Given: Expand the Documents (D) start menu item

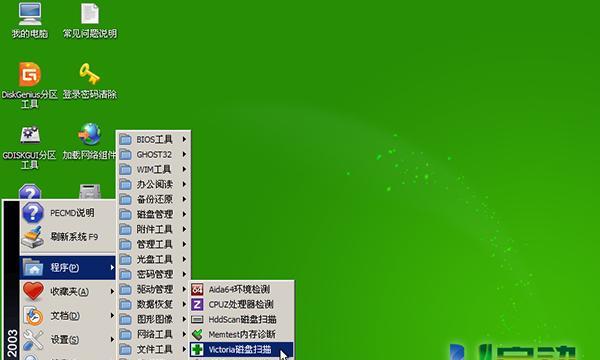Looking at the screenshot, I should [68, 316].
